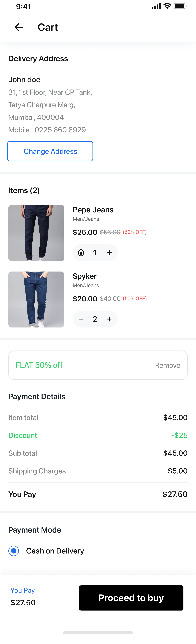Delete Pepe Jeans using trash icon
This screenshot has width=196, height=644.
click(81, 253)
